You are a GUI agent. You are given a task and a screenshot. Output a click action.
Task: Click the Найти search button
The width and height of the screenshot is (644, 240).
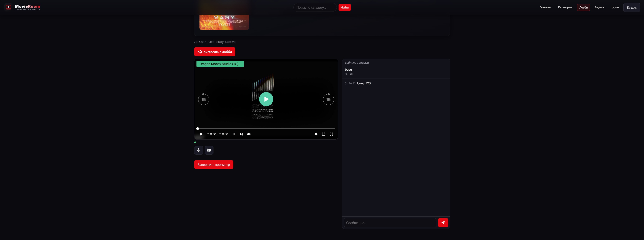(345, 8)
